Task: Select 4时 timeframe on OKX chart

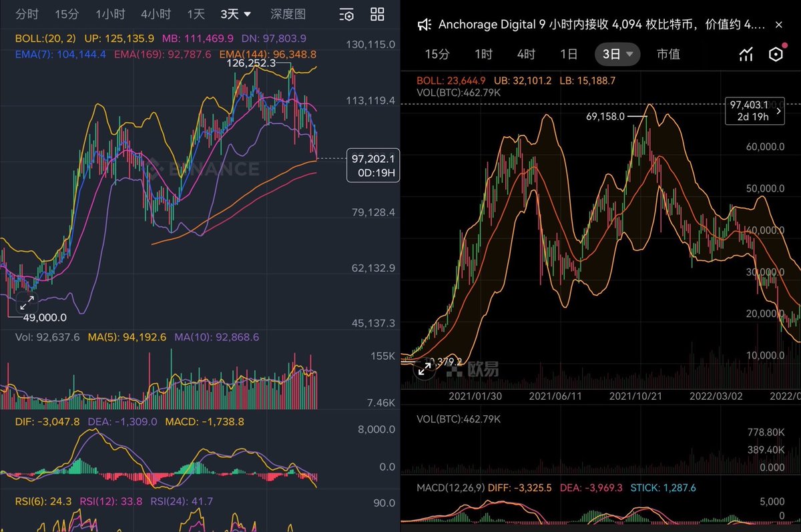Action: [526, 54]
